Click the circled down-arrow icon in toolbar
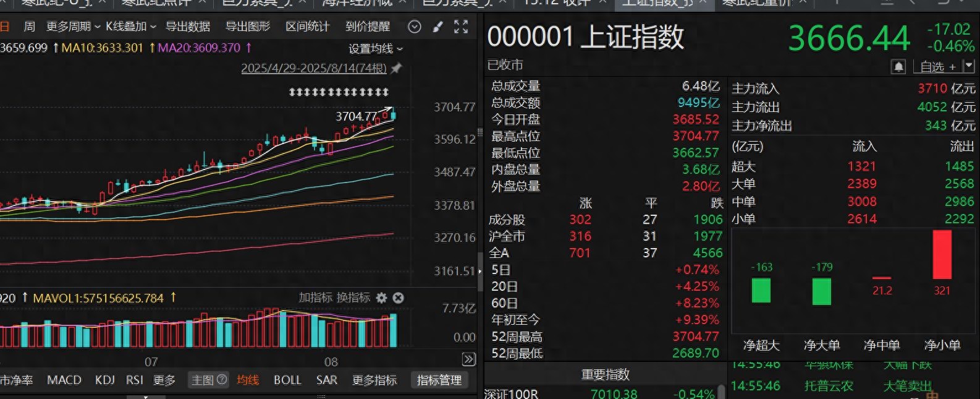 coord(415,27)
